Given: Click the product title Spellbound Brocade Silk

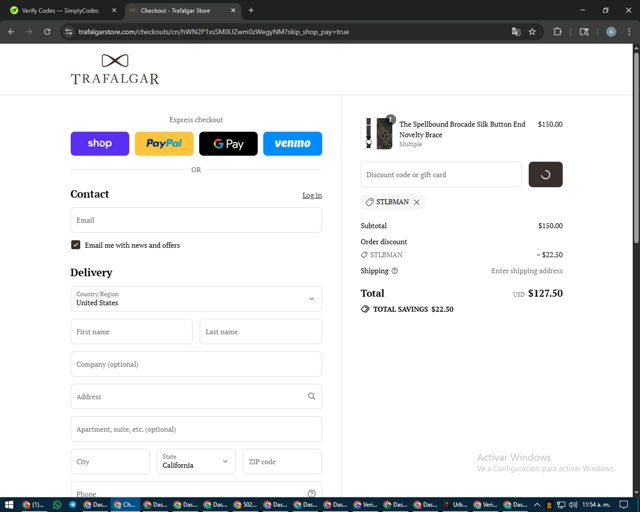Looking at the screenshot, I should [462, 129].
